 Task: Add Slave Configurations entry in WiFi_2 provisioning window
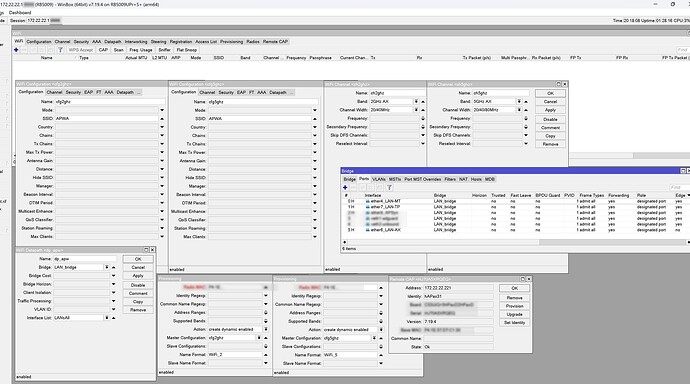tap(266, 346)
